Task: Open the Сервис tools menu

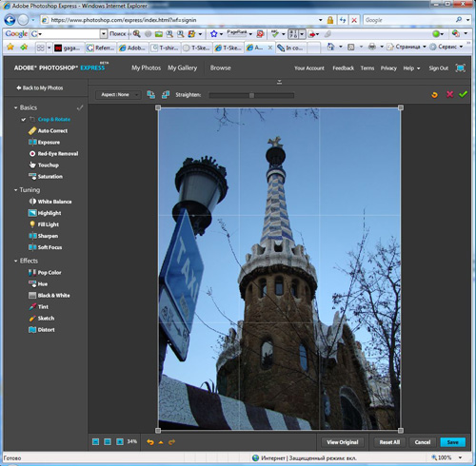Action: 447,47
